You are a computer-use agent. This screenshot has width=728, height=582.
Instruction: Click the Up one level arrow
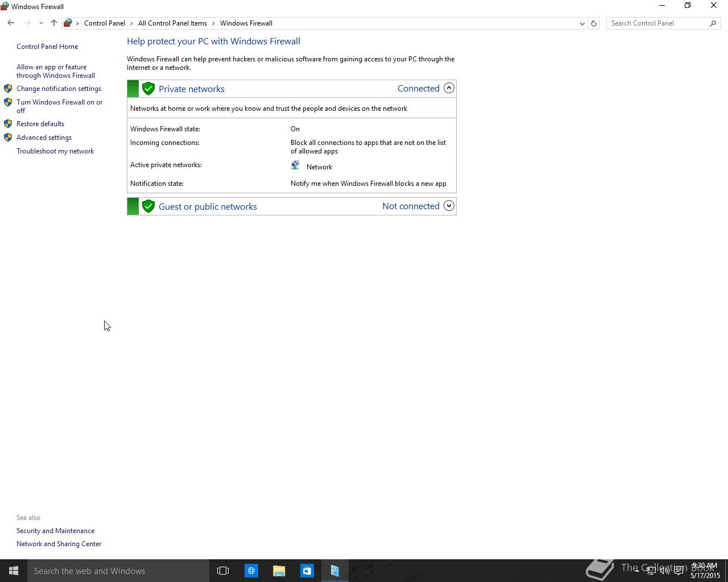coord(54,23)
